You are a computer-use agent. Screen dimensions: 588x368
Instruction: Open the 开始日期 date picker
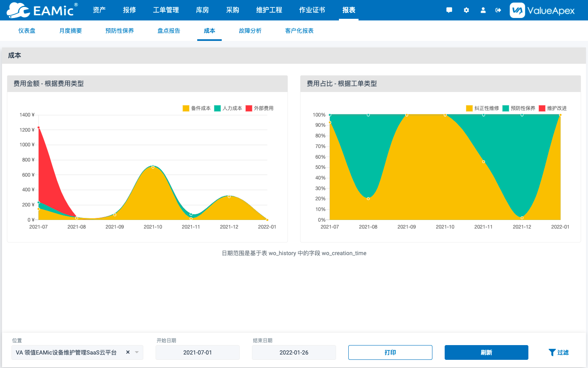pyautogui.click(x=198, y=352)
